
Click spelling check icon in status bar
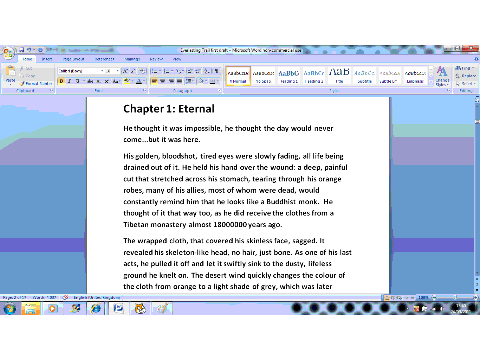(65, 297)
